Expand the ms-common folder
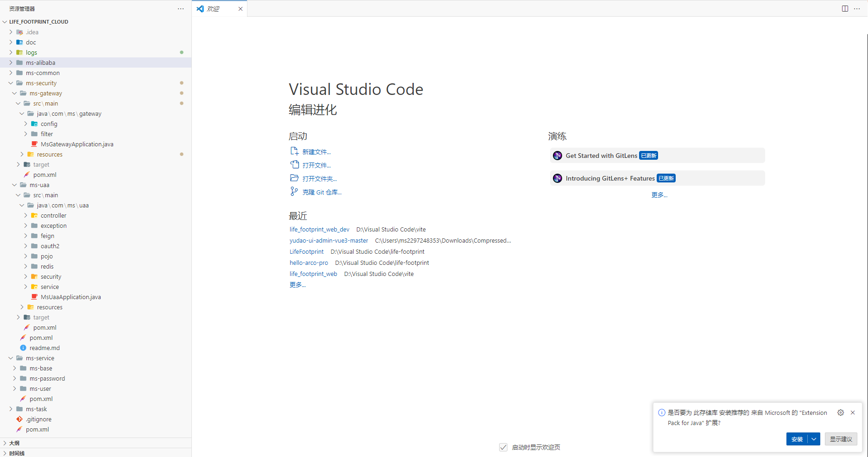The image size is (868, 457). pyautogui.click(x=11, y=73)
